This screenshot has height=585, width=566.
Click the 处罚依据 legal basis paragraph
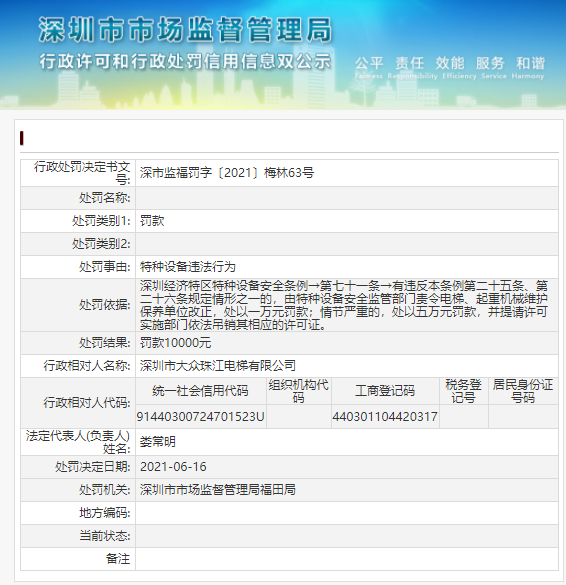coord(344,305)
